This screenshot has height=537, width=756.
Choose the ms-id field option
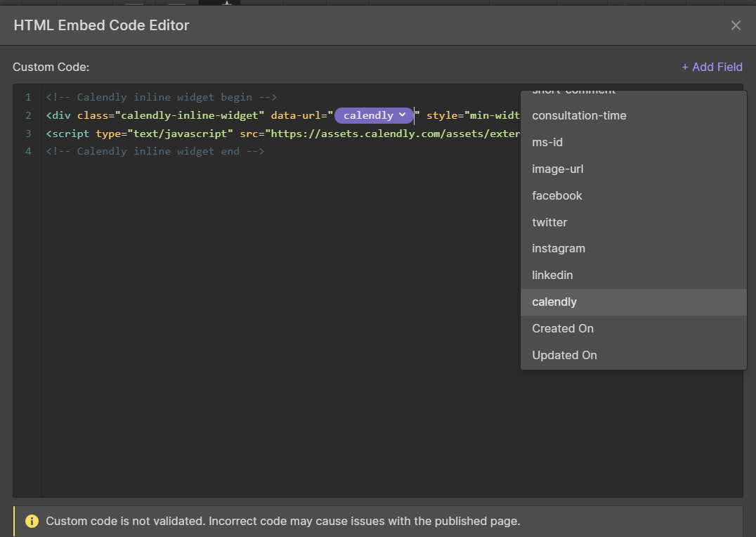547,142
